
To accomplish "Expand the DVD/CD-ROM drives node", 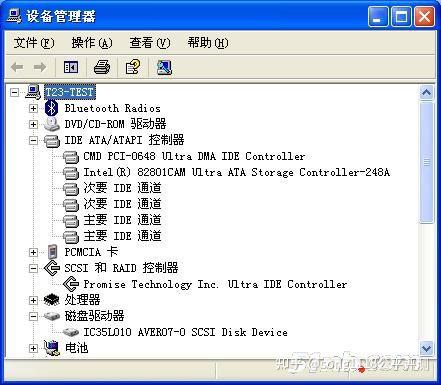I will pyautogui.click(x=33, y=124).
